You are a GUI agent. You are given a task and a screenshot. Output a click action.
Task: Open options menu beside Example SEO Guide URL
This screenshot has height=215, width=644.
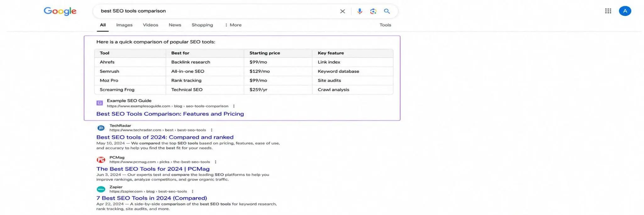[234, 106]
